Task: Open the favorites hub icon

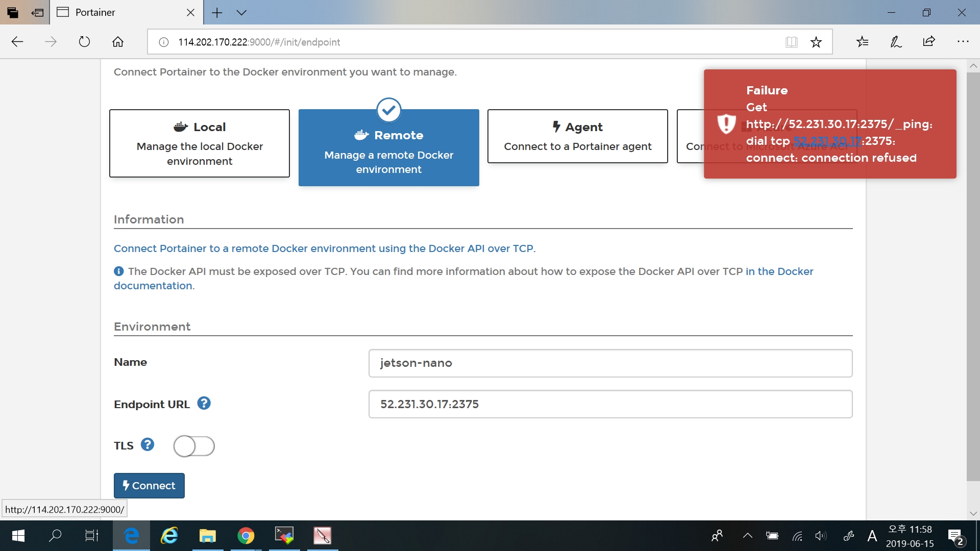Action: coord(863,42)
